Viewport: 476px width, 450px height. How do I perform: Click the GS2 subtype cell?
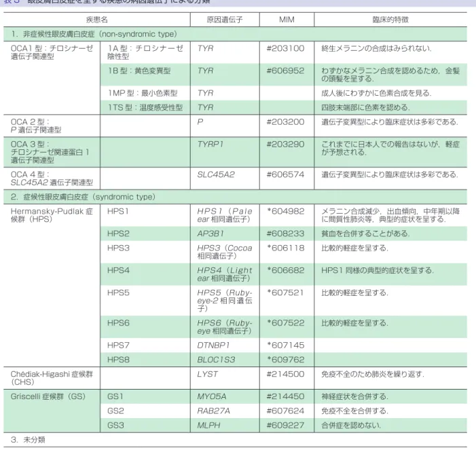click(x=145, y=411)
